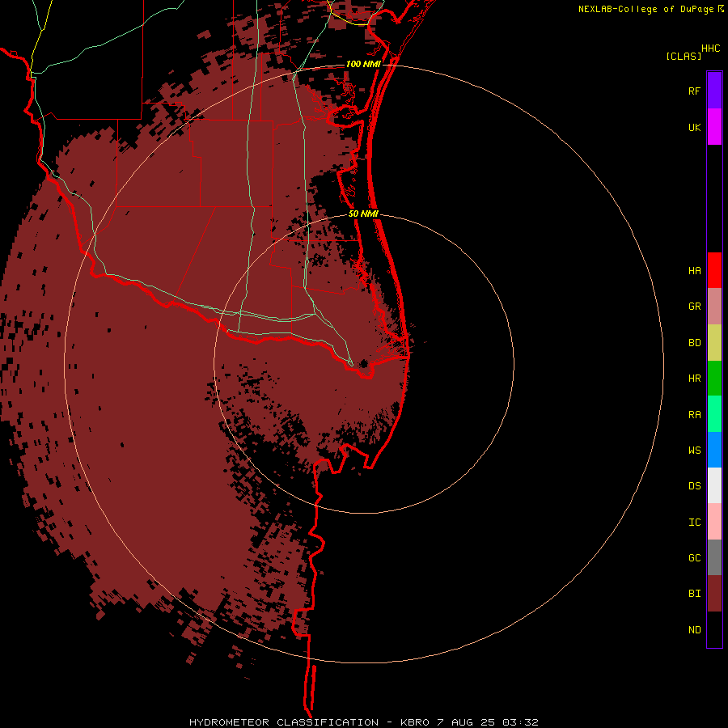
Task: Click the RA light green legend swatch
Action: 714,413
